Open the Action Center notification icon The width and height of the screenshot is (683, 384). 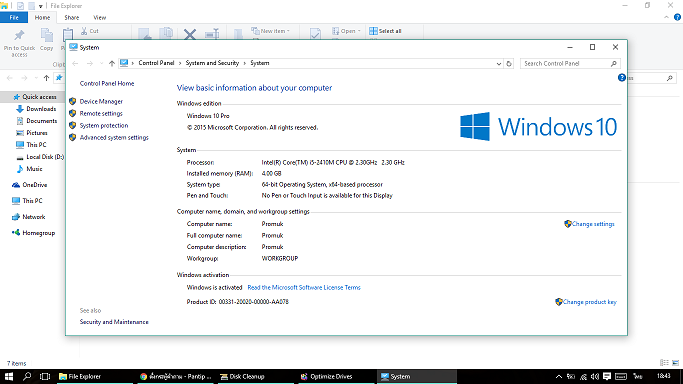[607, 376]
